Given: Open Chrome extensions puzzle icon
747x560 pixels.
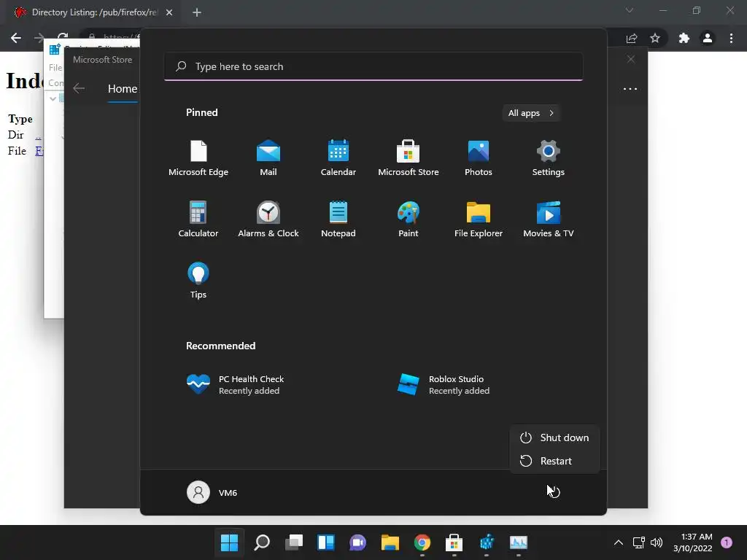Looking at the screenshot, I should 684,38.
